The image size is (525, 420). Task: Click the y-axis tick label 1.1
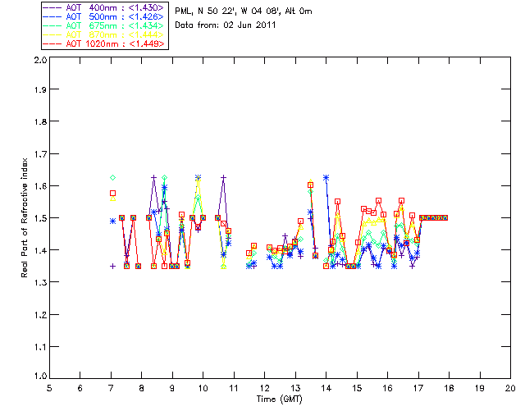tap(40, 347)
